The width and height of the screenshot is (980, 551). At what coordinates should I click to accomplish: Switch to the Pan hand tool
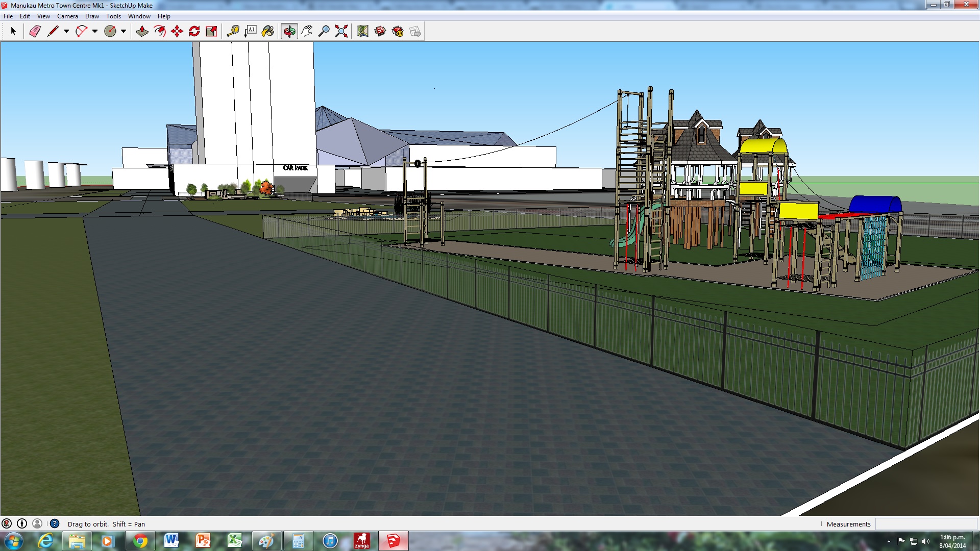(307, 32)
